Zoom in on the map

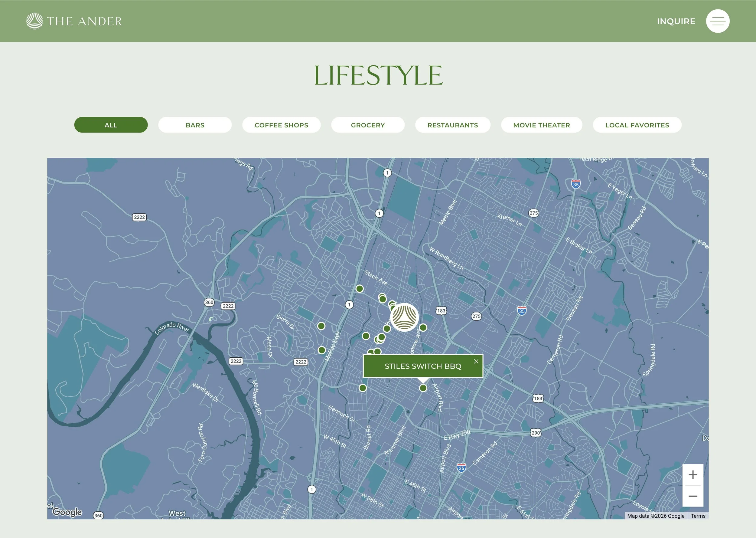pos(693,475)
